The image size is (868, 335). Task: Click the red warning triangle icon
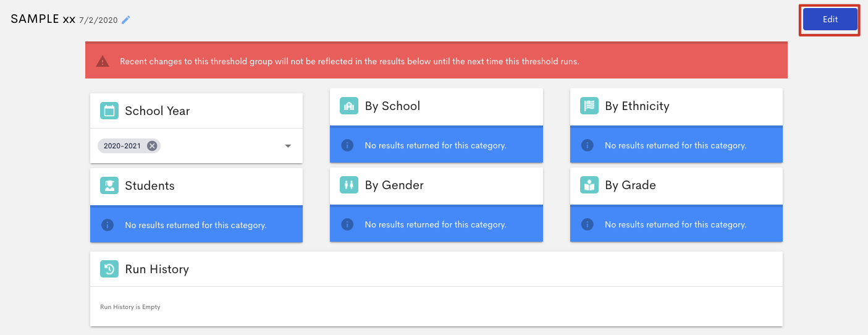pos(103,62)
